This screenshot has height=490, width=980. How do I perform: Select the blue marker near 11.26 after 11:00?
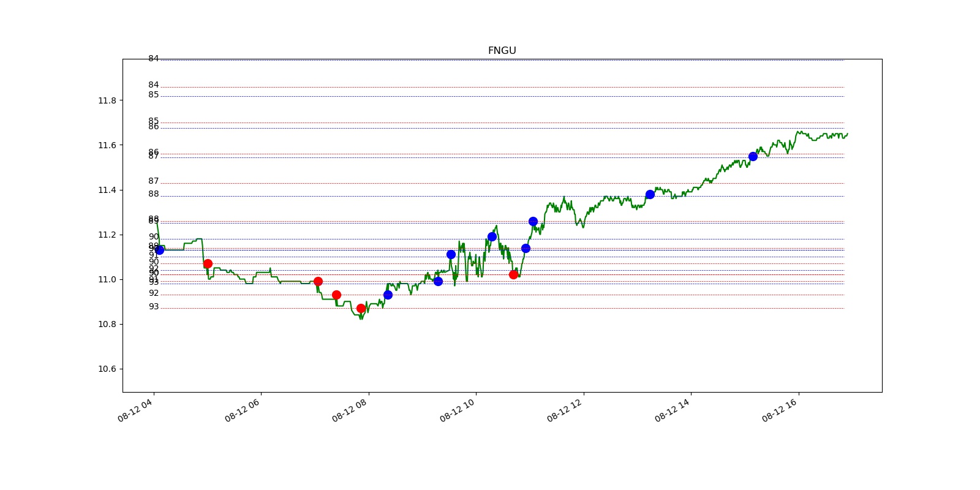click(x=533, y=221)
